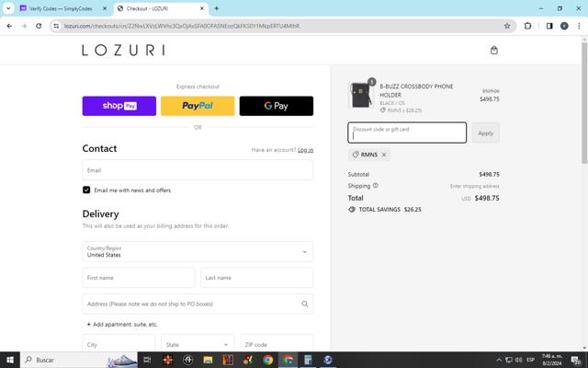Click the ESP input language indicator
Image resolution: width=588 pixels, height=368 pixels.
(530, 360)
